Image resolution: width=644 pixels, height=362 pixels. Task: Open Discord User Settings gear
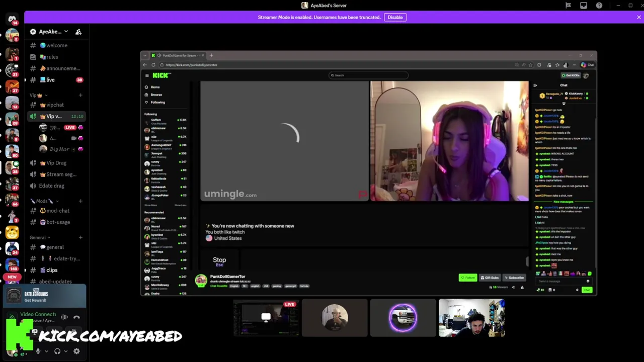click(x=76, y=351)
